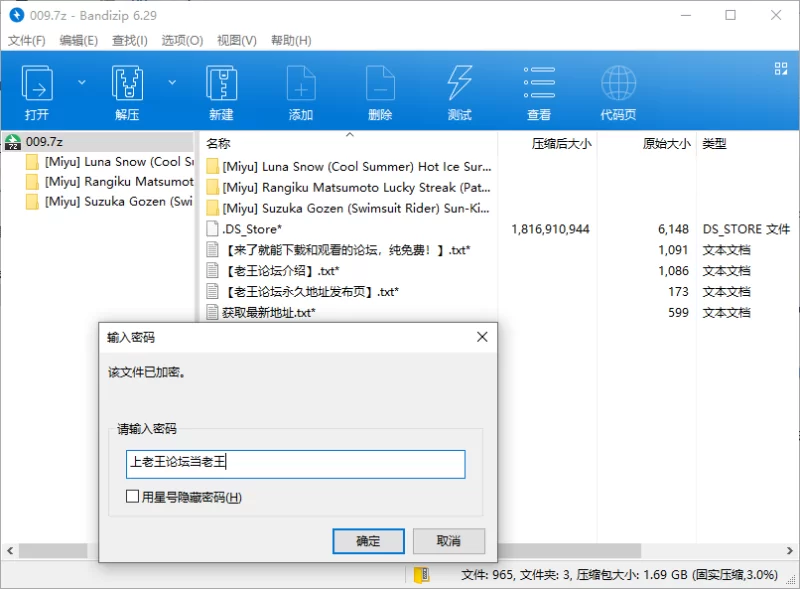
Task: Select Luna Snow folder in left tree
Action: [109, 162]
